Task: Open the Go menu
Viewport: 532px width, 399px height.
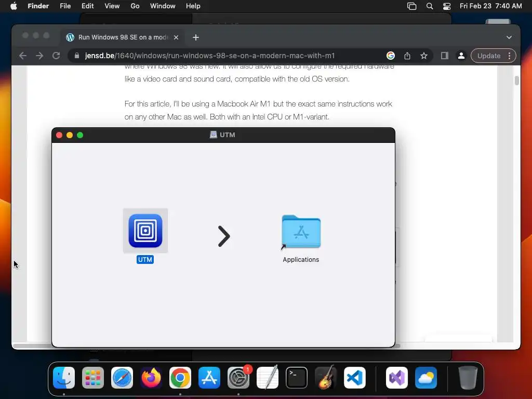Action: coord(135,6)
